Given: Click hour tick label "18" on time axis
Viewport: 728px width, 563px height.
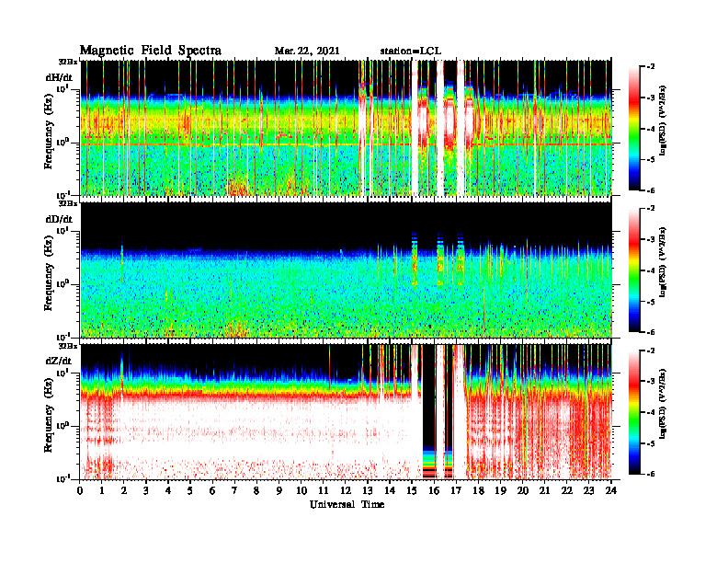Looking at the screenshot, I should click(478, 490).
